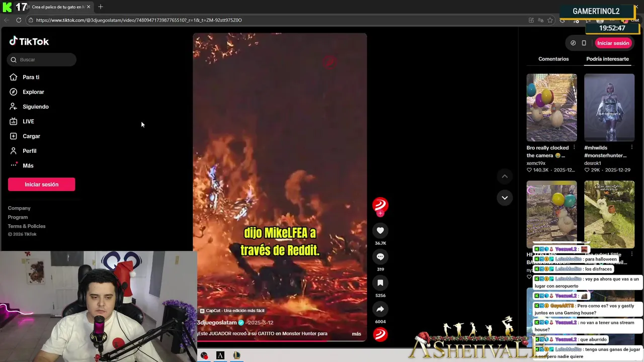Click the TikTok coins icon

point(573,43)
